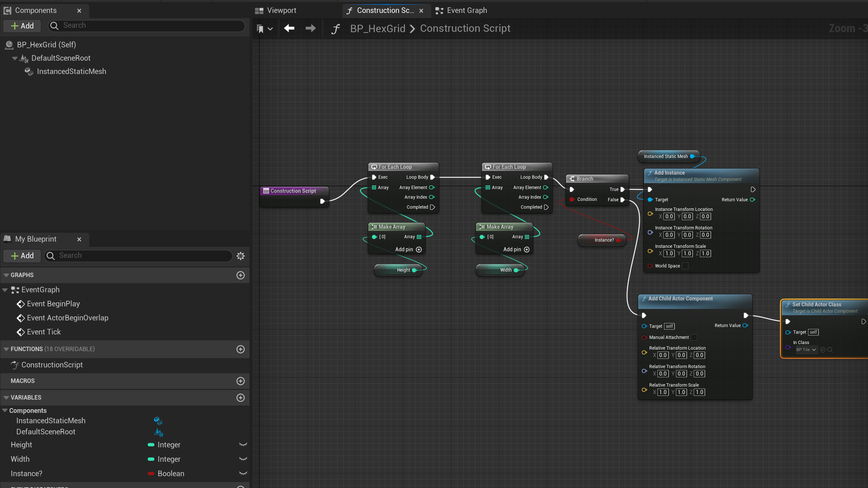Viewport: 868px width, 488px height.
Task: Click the forward navigation arrow in graph toolbar
Action: point(311,28)
